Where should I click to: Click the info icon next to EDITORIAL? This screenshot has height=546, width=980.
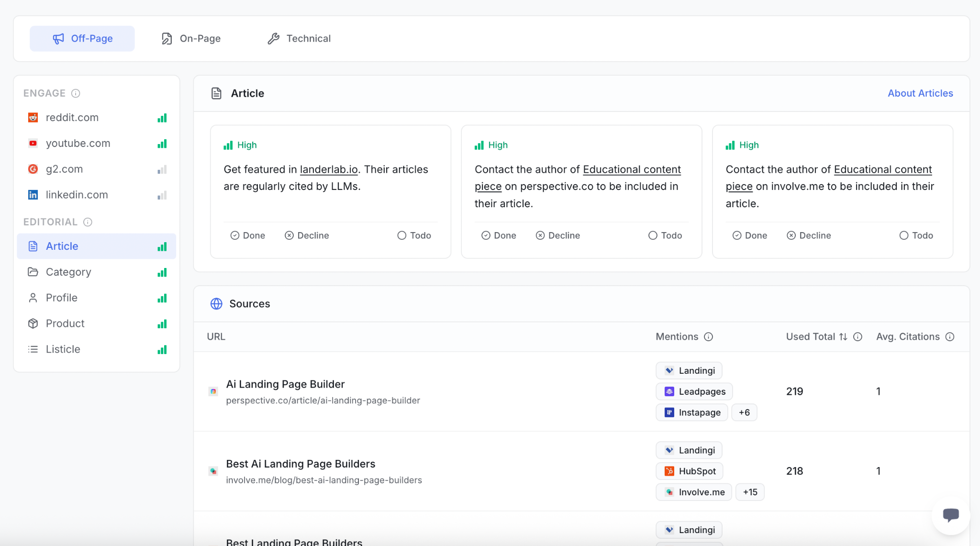coord(88,222)
